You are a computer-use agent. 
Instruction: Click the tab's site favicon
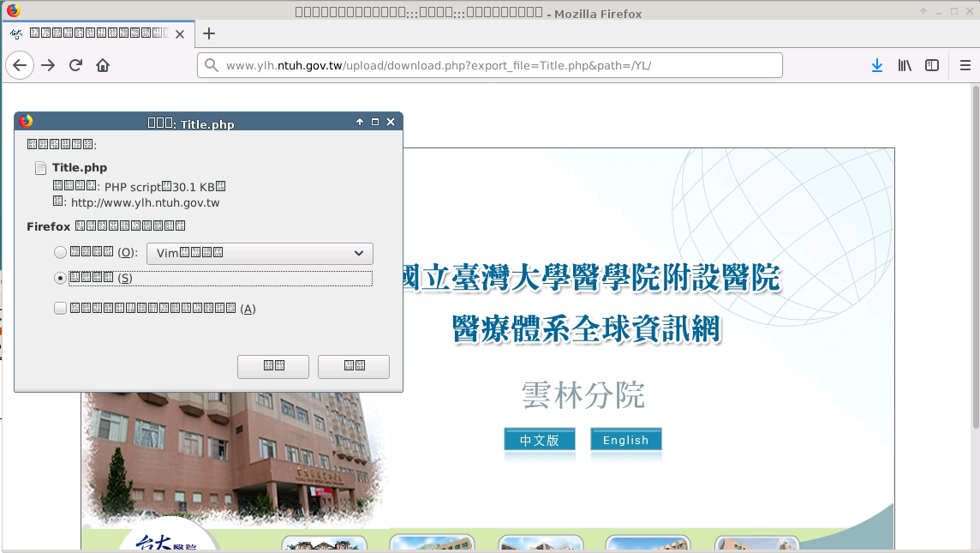(x=16, y=33)
